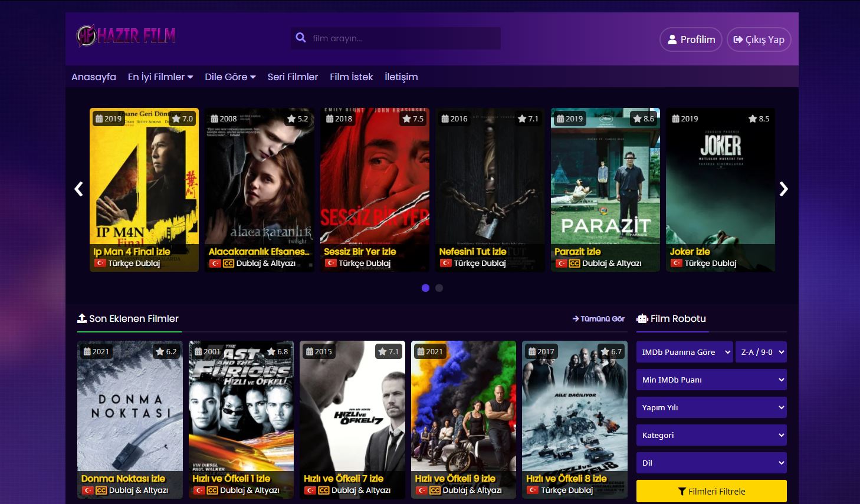Viewport: 860px width, 504px height.
Task: Click the Joker izle title link
Action: click(x=690, y=252)
